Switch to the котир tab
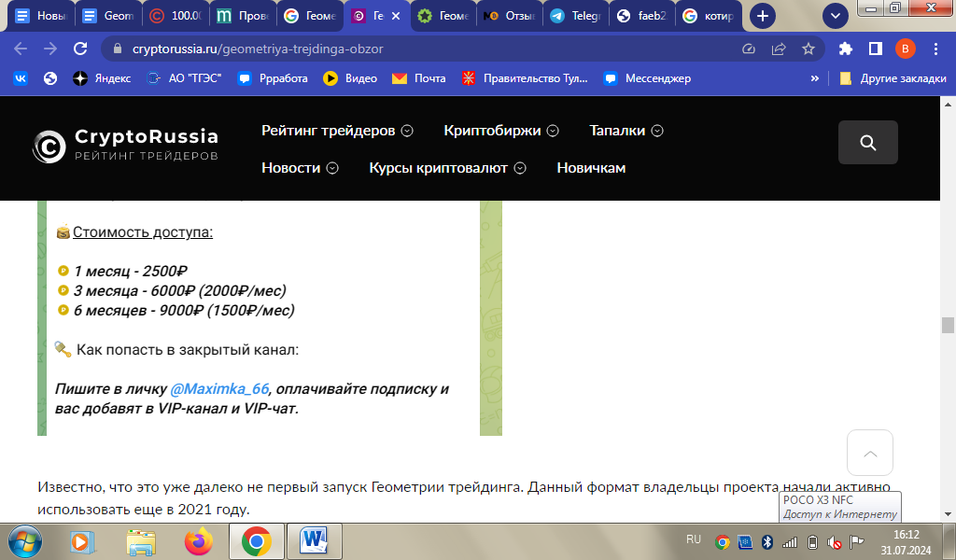This screenshot has height=560, width=956. pyautogui.click(x=710, y=16)
